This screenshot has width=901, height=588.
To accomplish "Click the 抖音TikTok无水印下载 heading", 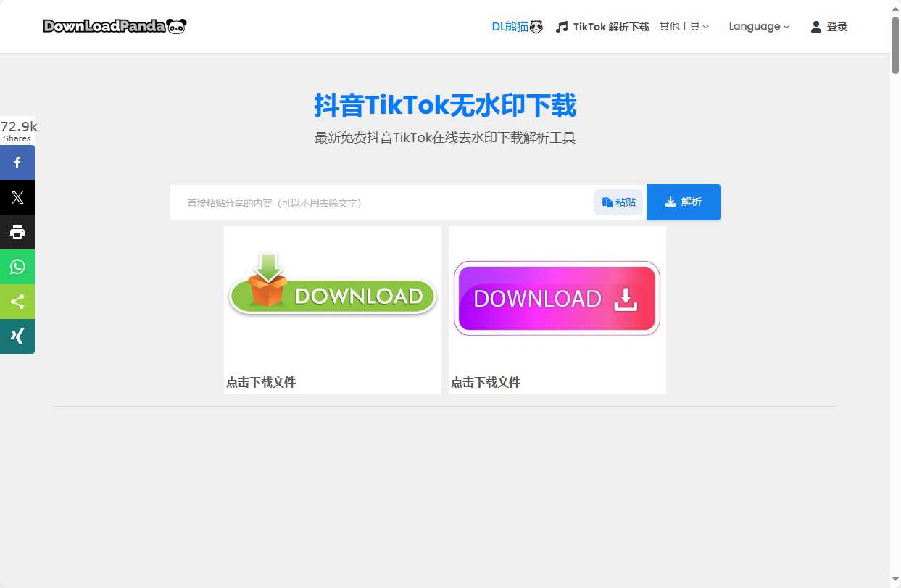I will click(x=445, y=106).
